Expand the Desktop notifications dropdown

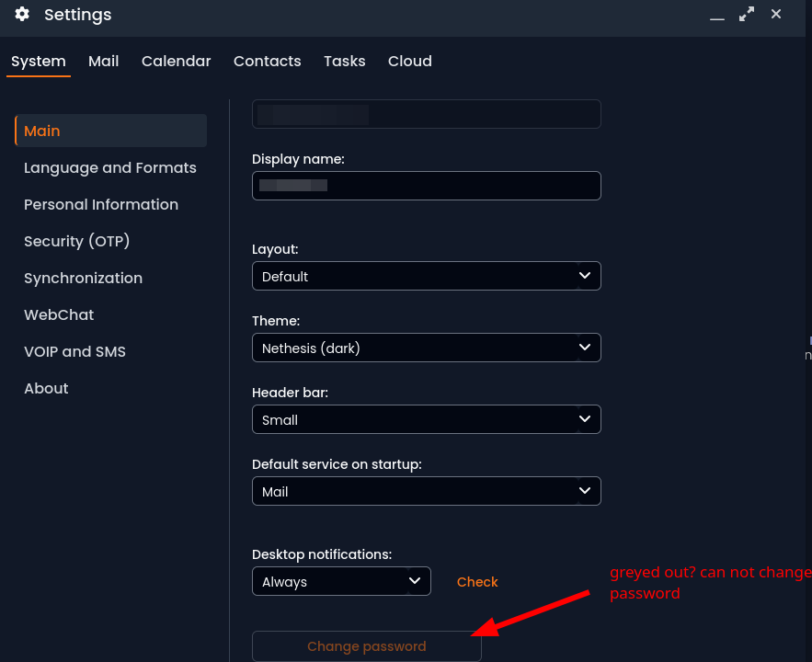click(341, 581)
